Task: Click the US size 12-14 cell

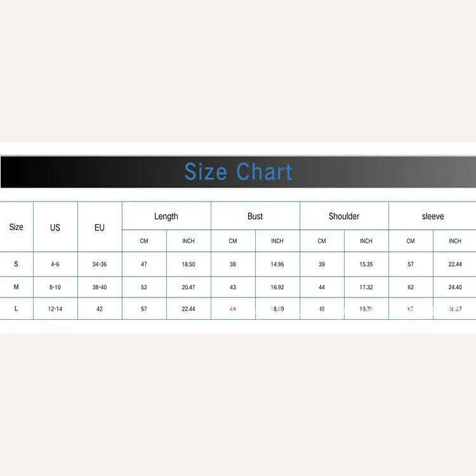Action: (x=55, y=308)
